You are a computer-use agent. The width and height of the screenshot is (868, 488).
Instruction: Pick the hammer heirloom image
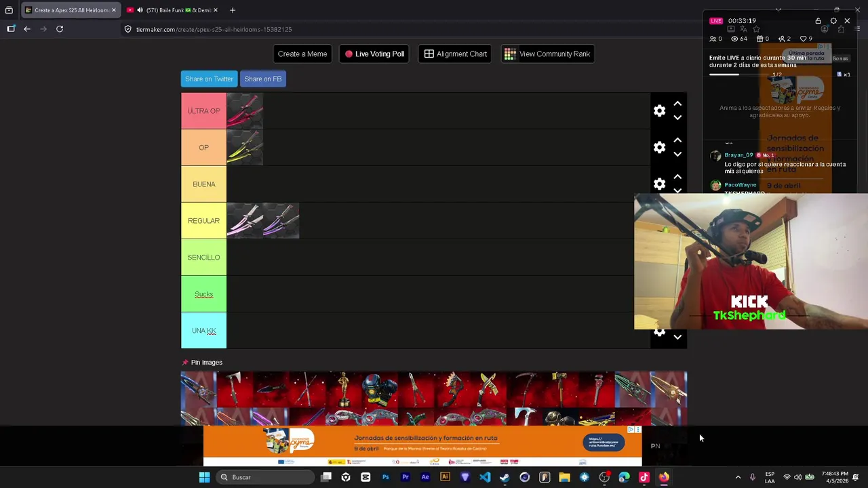pyautogui.click(x=560, y=390)
